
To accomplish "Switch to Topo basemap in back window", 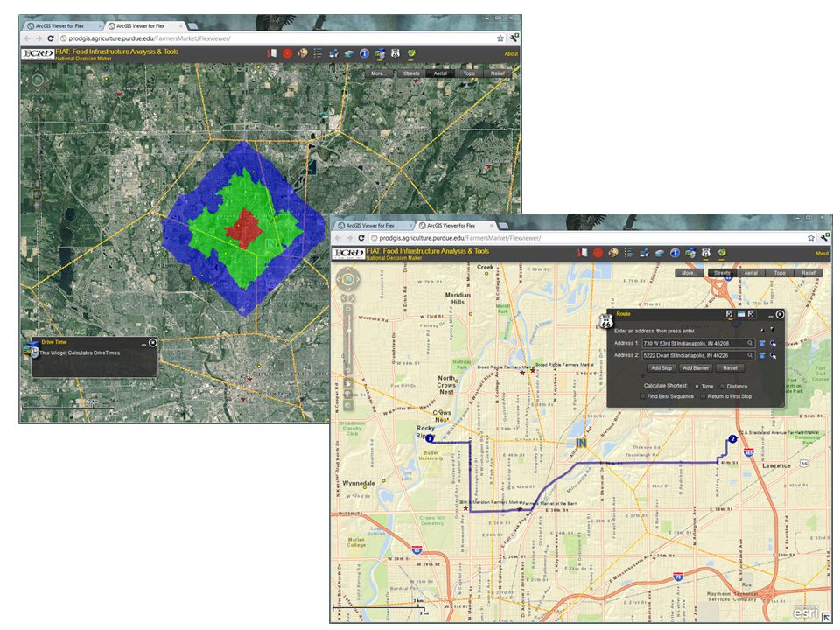I will click(x=469, y=73).
